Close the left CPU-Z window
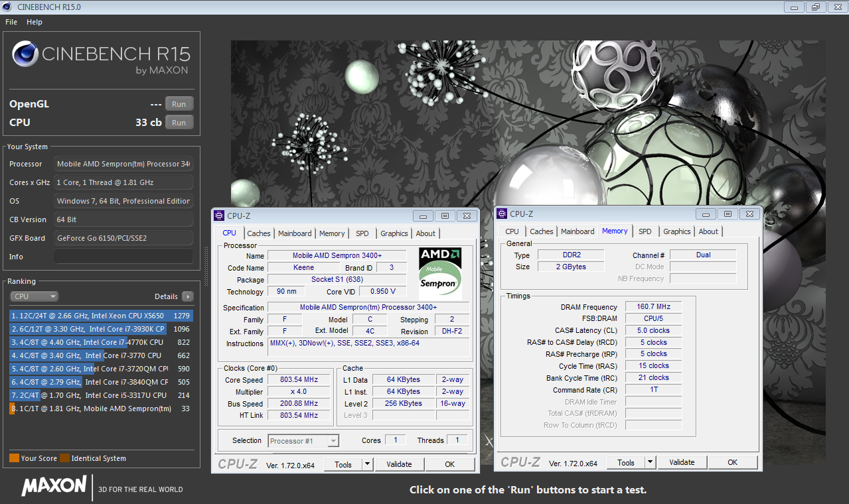 click(x=468, y=216)
